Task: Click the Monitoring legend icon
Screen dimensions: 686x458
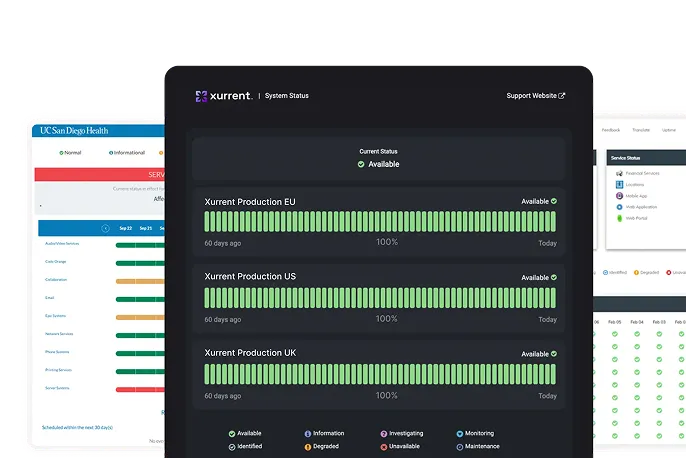Action: click(459, 434)
